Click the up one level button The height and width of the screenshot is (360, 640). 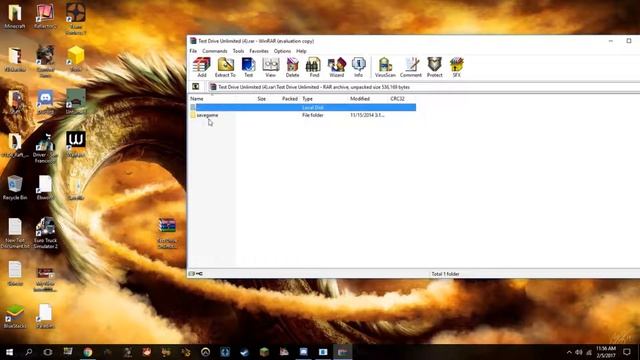[x=196, y=87]
